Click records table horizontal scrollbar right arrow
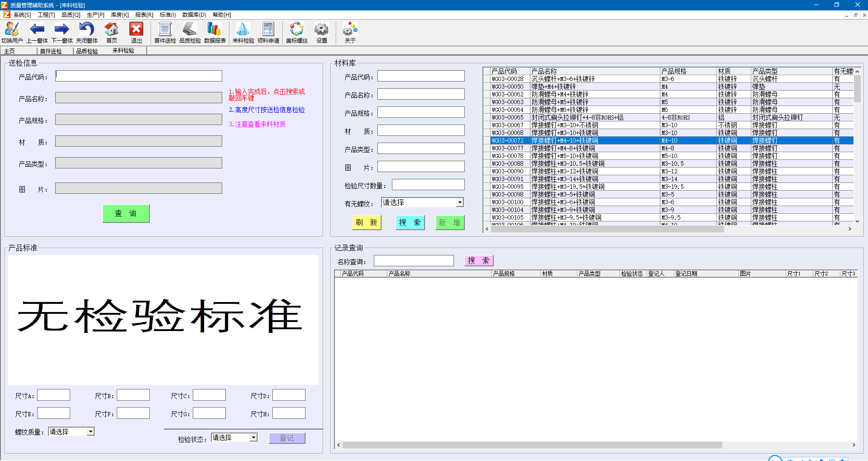 [854, 445]
